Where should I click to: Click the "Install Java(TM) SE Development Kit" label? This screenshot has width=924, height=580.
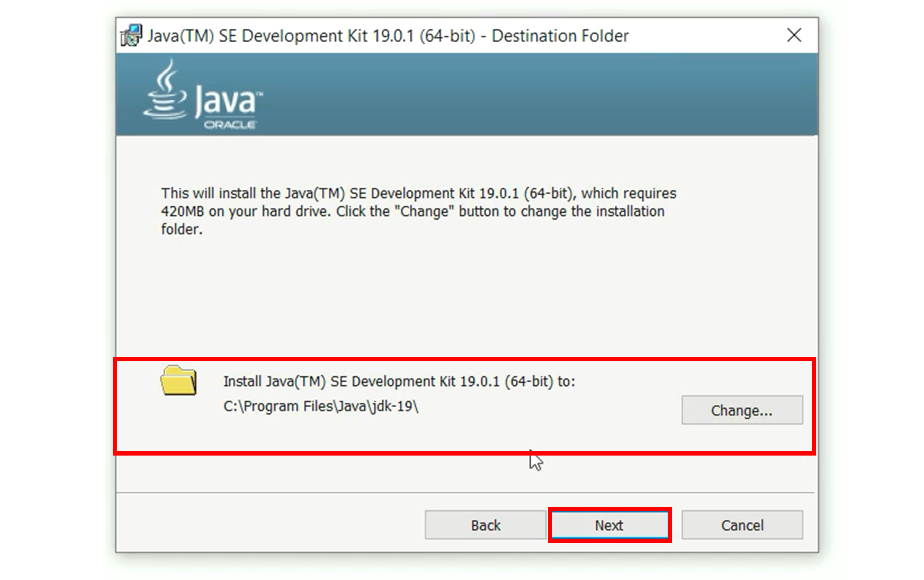point(398,381)
